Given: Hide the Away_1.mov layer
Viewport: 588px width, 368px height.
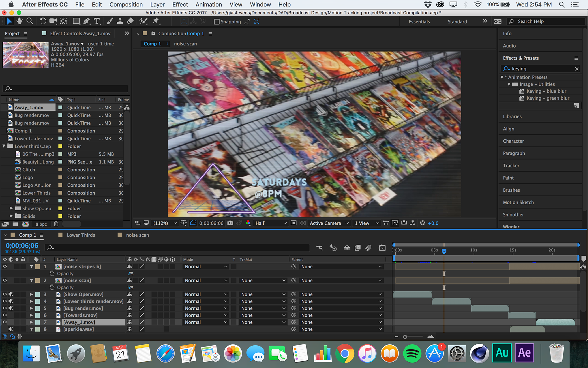Looking at the screenshot, I should click(5, 322).
